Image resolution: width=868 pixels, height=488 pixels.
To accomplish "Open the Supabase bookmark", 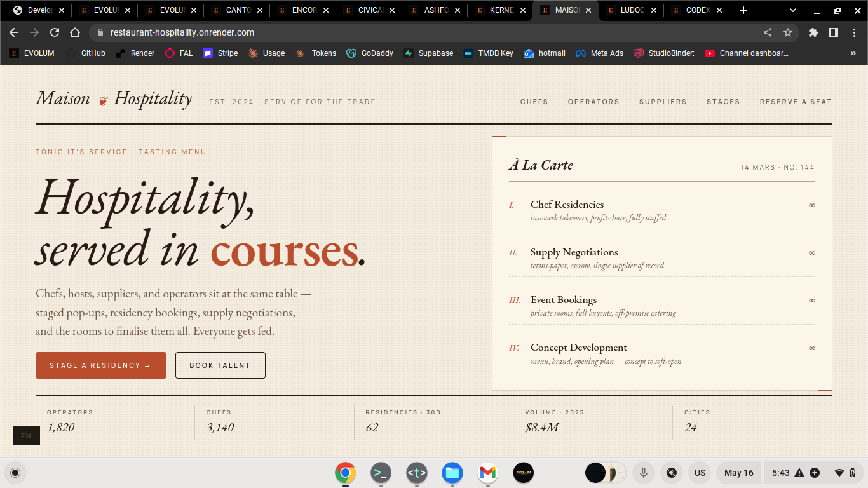I will pos(428,53).
